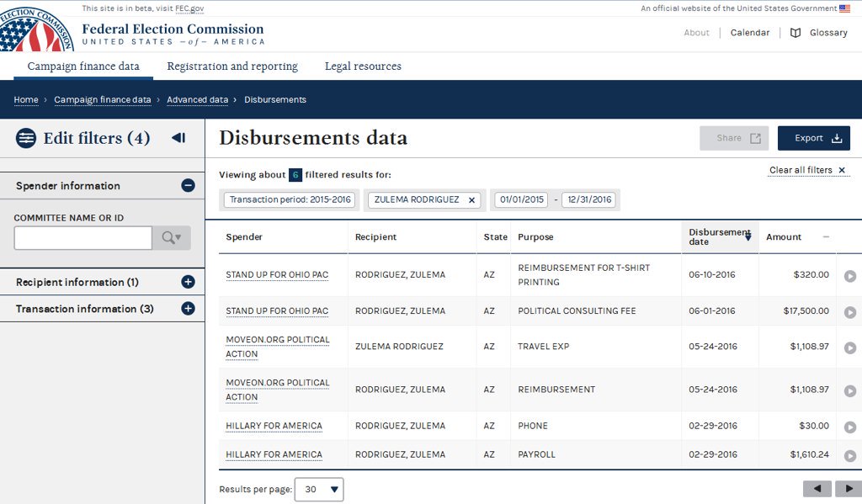Collapse the Spender information section

(188, 186)
